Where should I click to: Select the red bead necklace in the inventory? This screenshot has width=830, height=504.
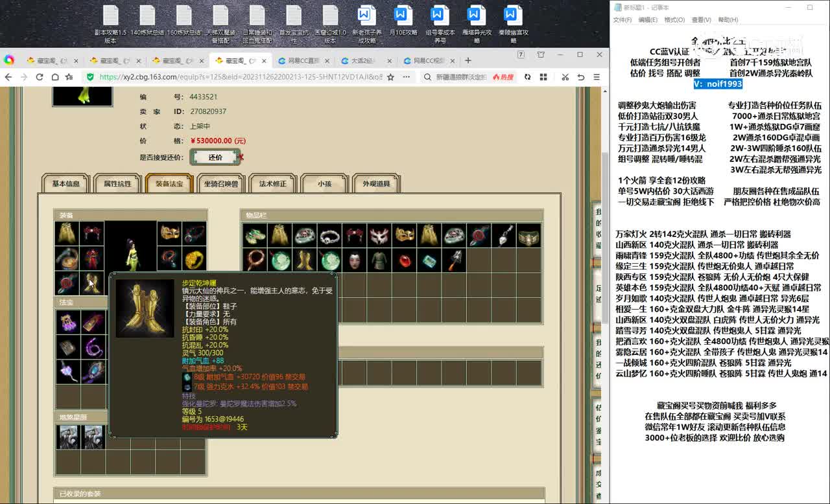click(254, 260)
